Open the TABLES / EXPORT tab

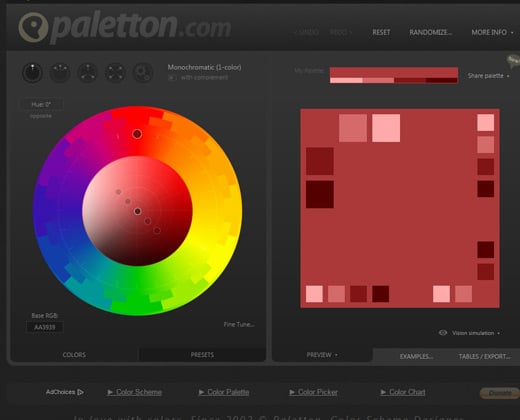pyautogui.click(x=484, y=356)
